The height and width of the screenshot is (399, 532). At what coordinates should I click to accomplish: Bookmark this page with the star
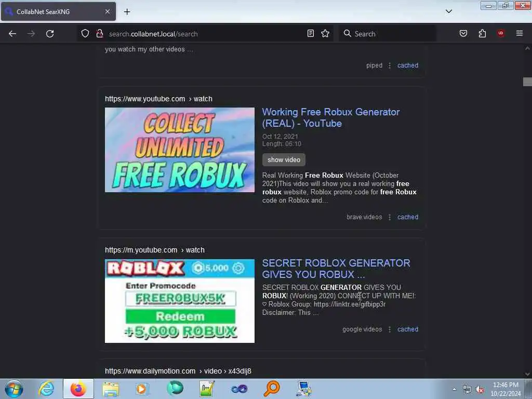325,33
